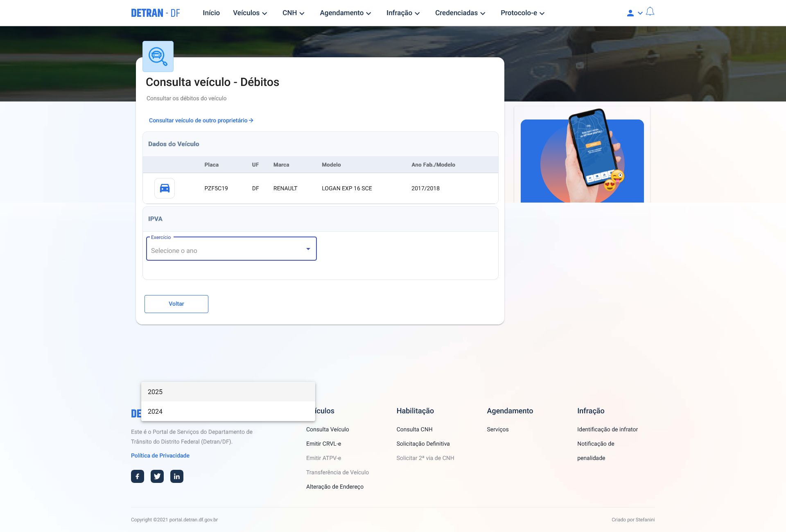Viewport: 786px width, 532px height.
Task: Open the Agendamento menu
Action: 345,13
